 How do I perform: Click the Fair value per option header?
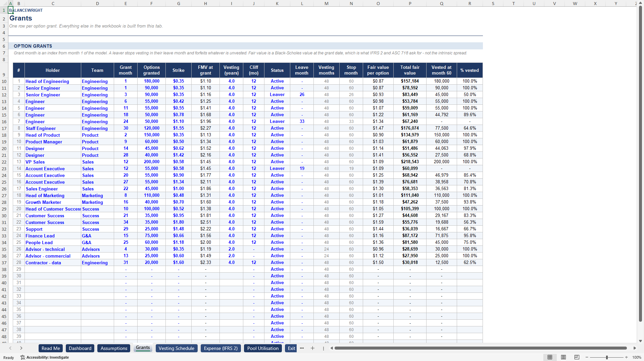tap(378, 70)
